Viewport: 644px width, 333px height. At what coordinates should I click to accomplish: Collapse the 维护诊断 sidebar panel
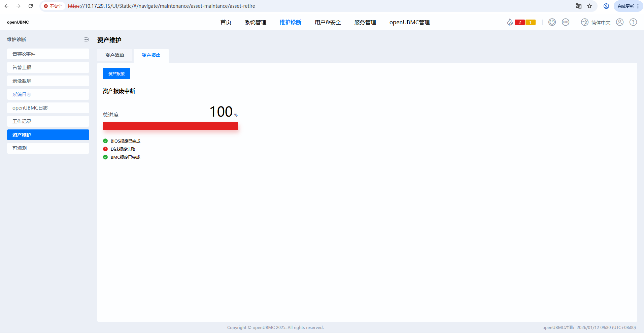click(87, 39)
